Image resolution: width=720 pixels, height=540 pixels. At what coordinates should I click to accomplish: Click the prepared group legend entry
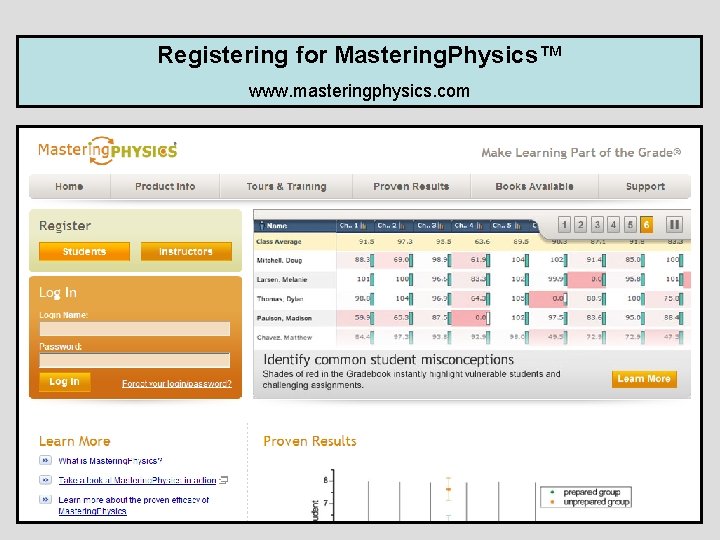coord(586,492)
